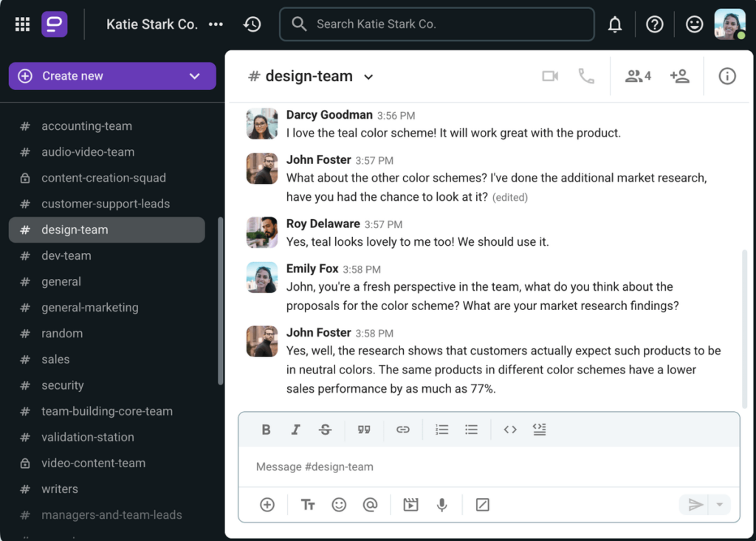Switch to the dev-team channel
This screenshot has height=541, width=756.
(x=66, y=255)
